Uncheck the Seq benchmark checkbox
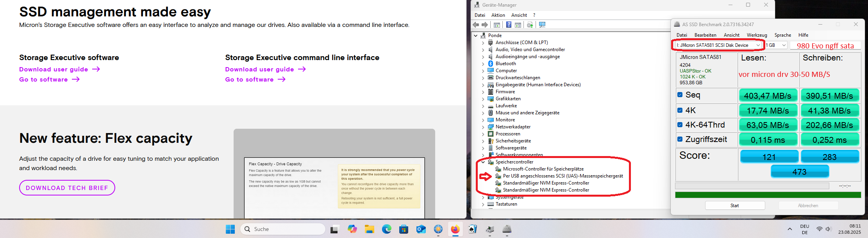 680,95
